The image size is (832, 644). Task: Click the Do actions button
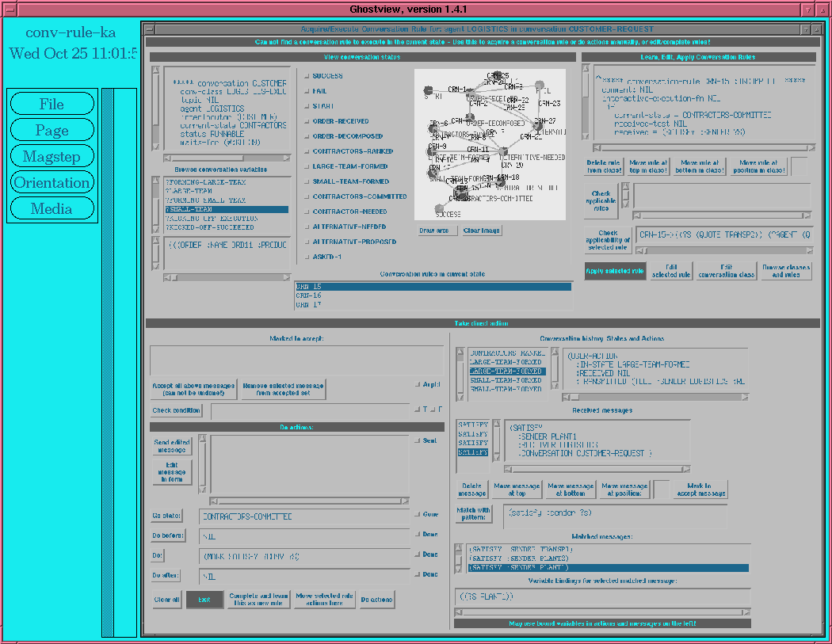pos(376,600)
